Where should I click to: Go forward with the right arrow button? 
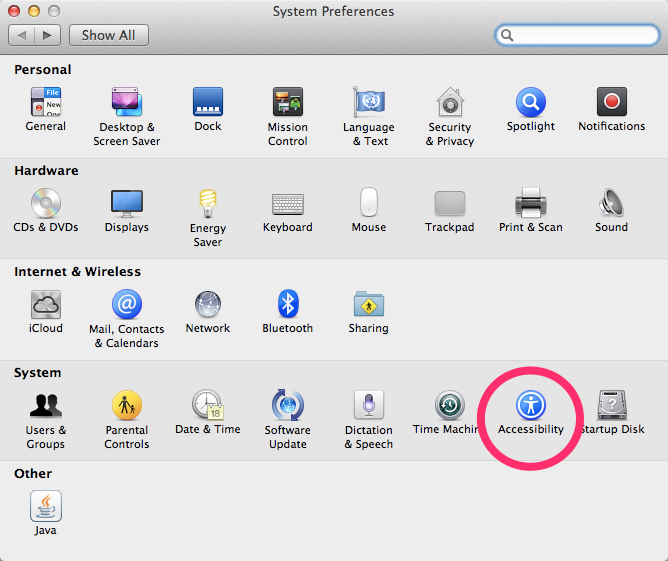(x=47, y=35)
